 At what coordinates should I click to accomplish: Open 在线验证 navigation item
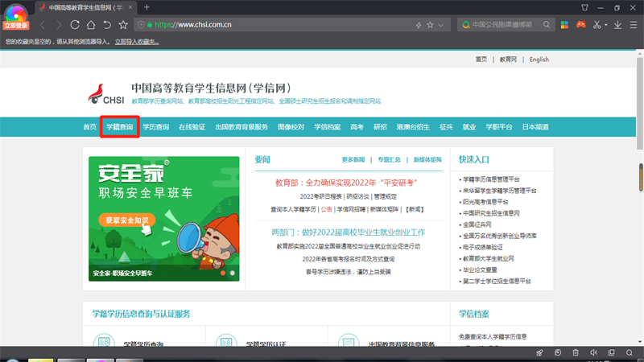pos(192,127)
